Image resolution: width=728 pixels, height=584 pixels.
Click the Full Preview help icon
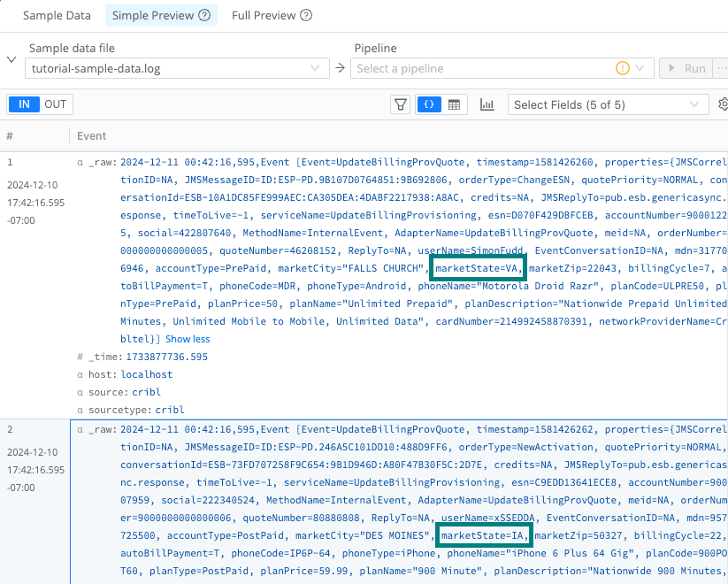click(x=306, y=16)
